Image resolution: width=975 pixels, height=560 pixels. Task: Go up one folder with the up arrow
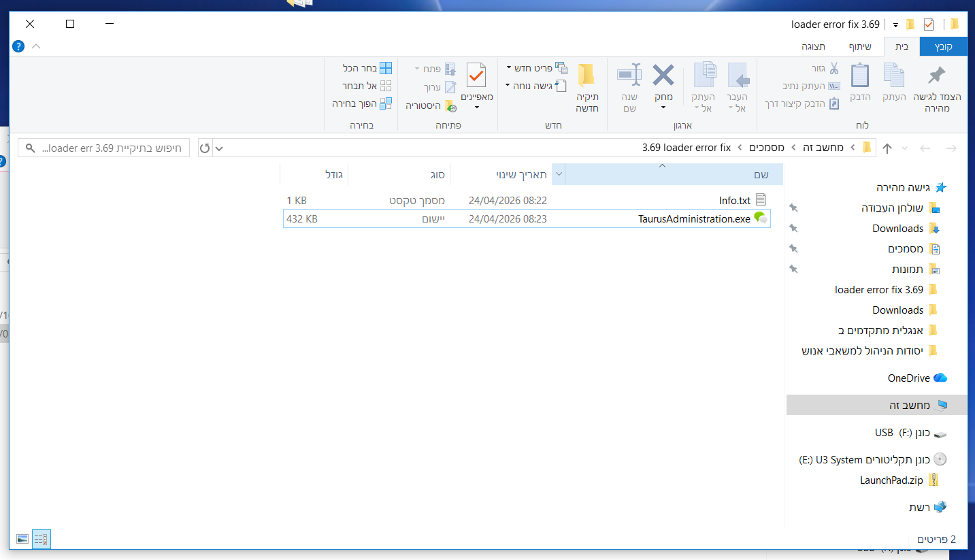click(887, 148)
